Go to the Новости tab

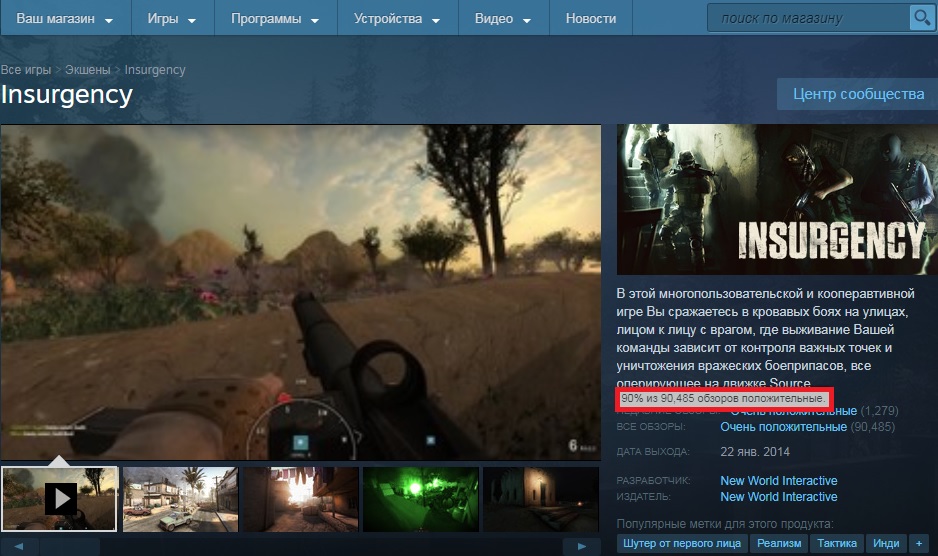click(x=590, y=19)
